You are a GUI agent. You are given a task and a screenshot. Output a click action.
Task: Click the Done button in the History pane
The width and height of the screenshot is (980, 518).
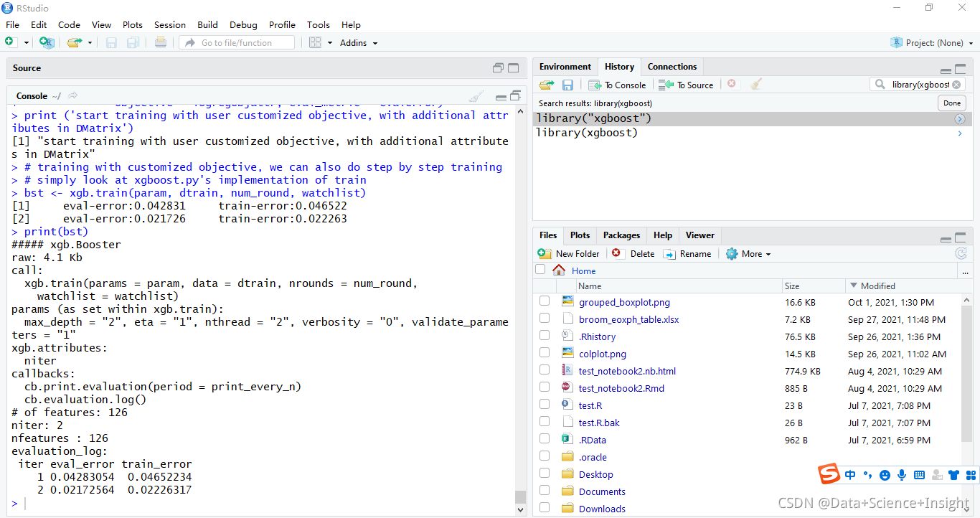951,102
